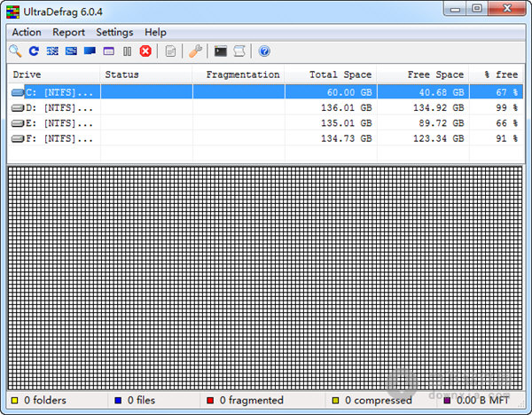Click the '0 files' status bar entry

pos(141,401)
